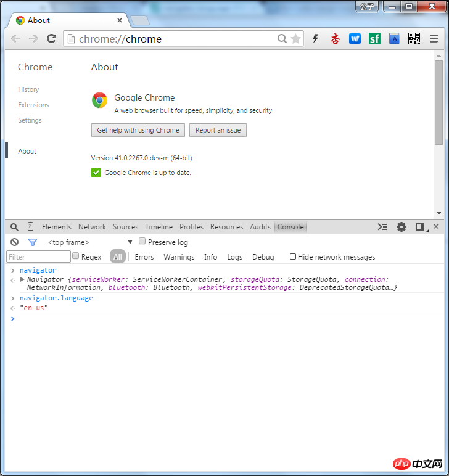Switch to the Resources tab

pos(226,227)
